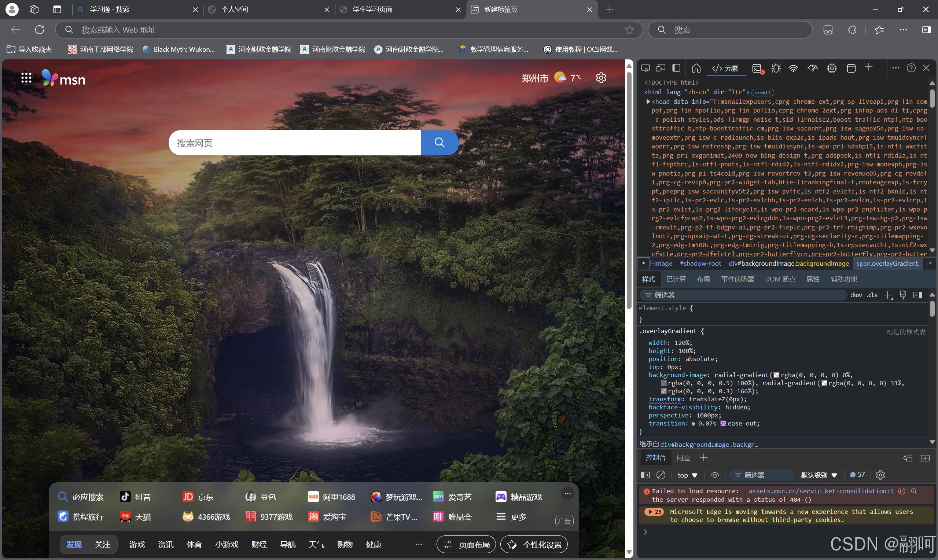Toggle live expression eye icon in console
Viewport: 938px width, 560px height.
pyautogui.click(x=714, y=475)
